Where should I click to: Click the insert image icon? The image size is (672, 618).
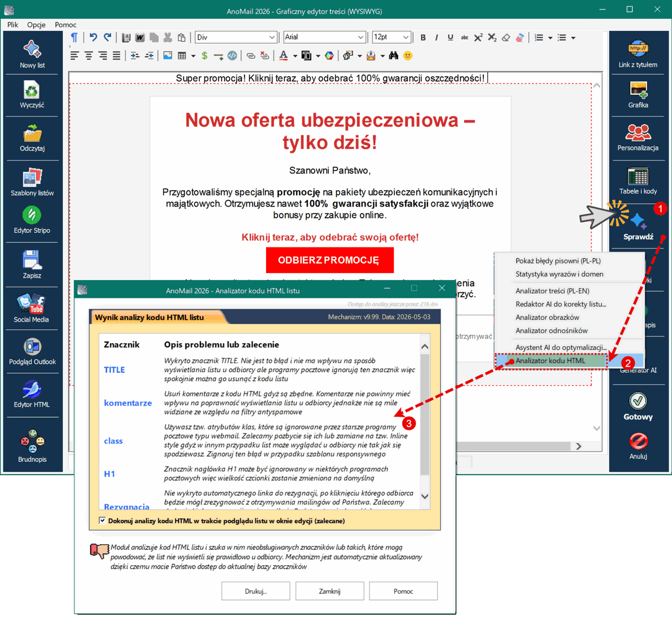point(167,55)
